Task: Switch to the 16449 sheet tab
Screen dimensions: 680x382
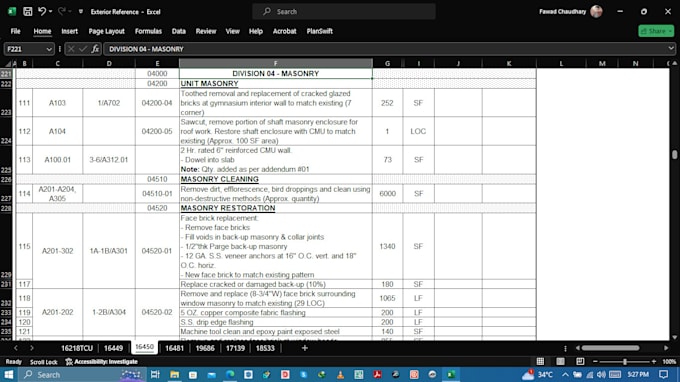Action: click(x=113, y=348)
